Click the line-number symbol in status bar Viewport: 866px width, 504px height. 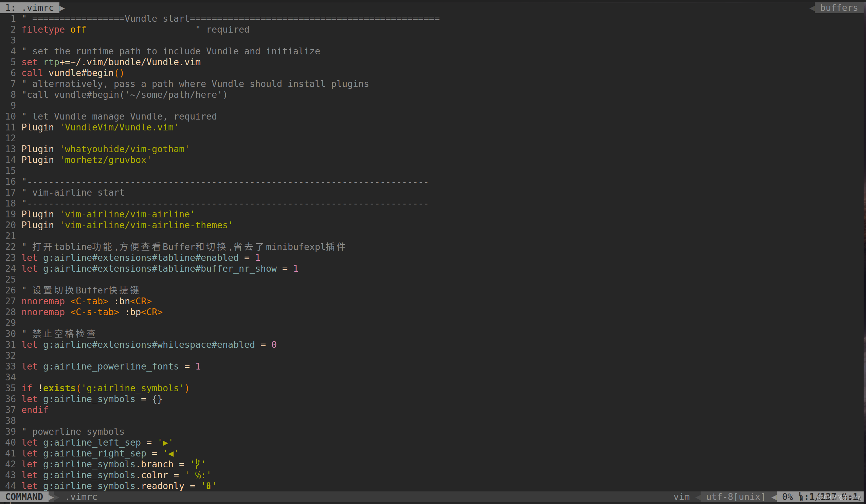tap(801, 497)
